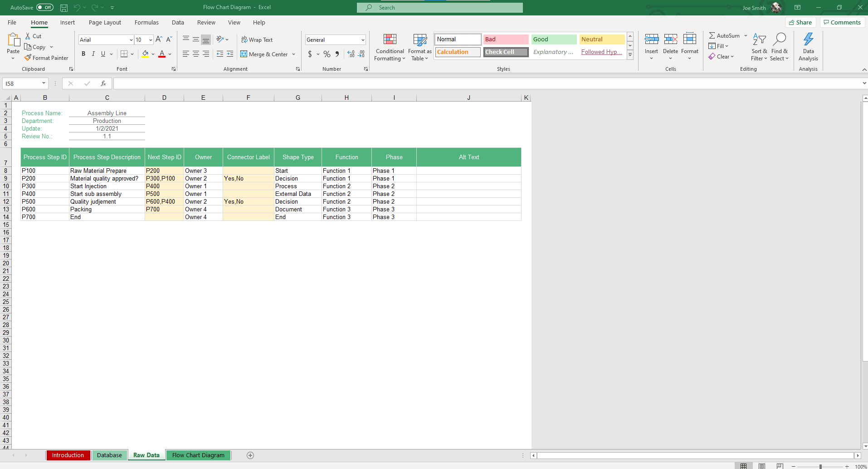Image resolution: width=868 pixels, height=469 pixels.
Task: Apply the Good cell style
Action: 554,39
